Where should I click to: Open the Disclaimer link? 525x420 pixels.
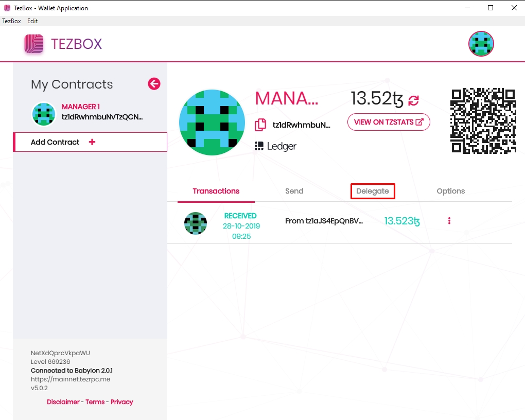[63, 402]
